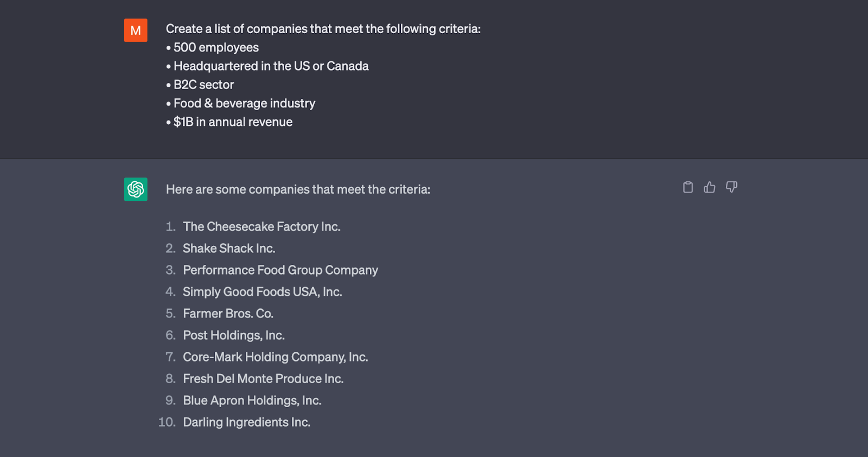The height and width of the screenshot is (457, 868).
Task: Click the green ChatGPT logo avatar
Action: 136,189
